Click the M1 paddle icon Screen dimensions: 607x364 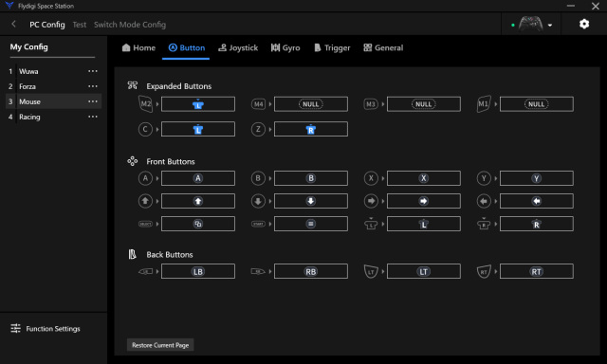(484, 103)
